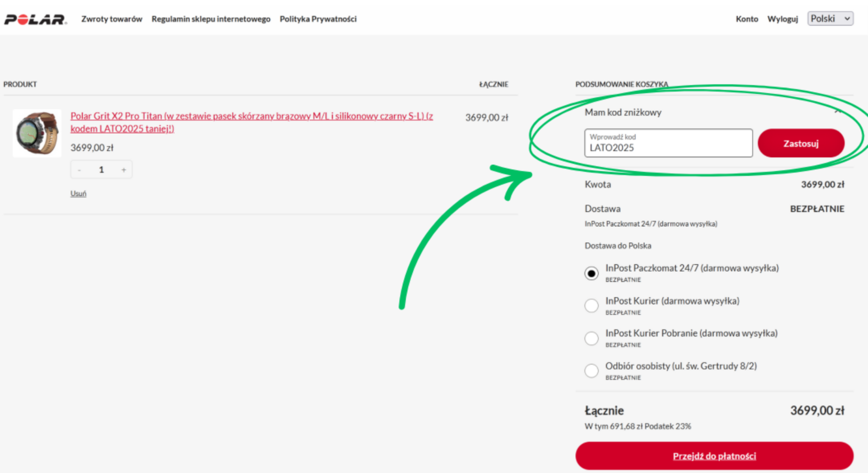Click the tax line W tym 691,68 zł Podatek 23%

[x=638, y=426]
